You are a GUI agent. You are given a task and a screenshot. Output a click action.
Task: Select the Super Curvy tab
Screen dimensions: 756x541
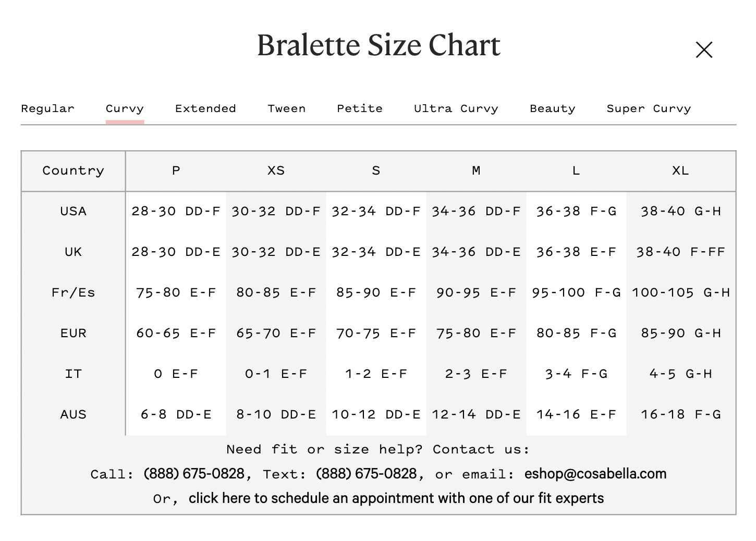point(649,108)
